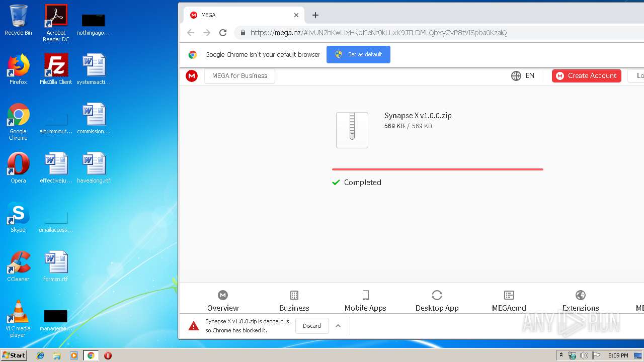644x362 pixels.
Task: Click the network icon in system tray
Action: tap(572, 355)
